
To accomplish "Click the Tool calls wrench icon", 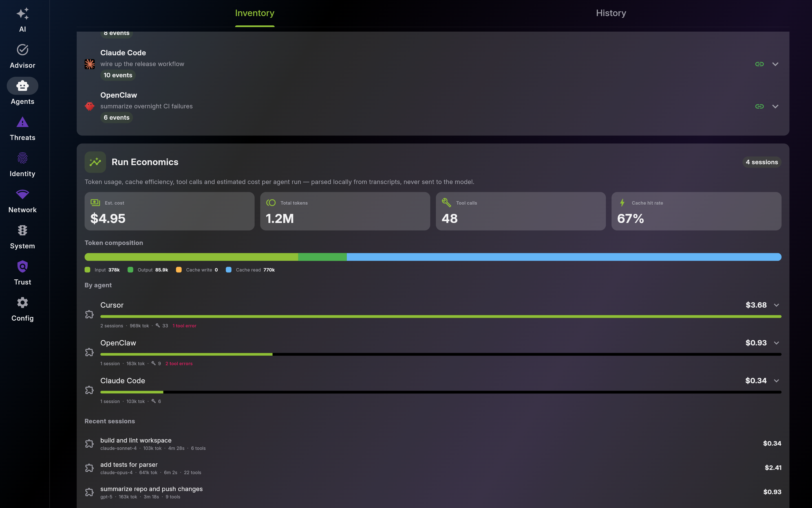I will [x=447, y=203].
